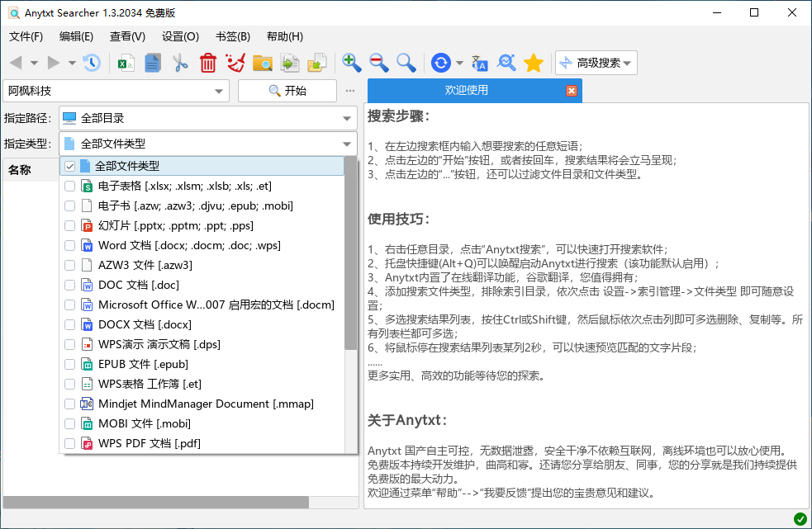Image resolution: width=812 pixels, height=529 pixels.
Task: Select the Mindjet MindManager Document row
Action: [x=202, y=404]
